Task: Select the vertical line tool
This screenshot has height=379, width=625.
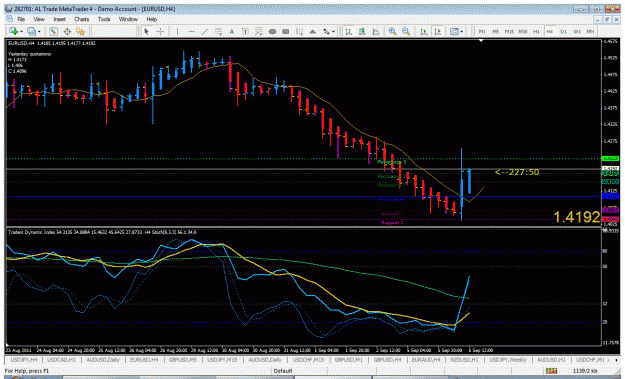Action: [177, 31]
